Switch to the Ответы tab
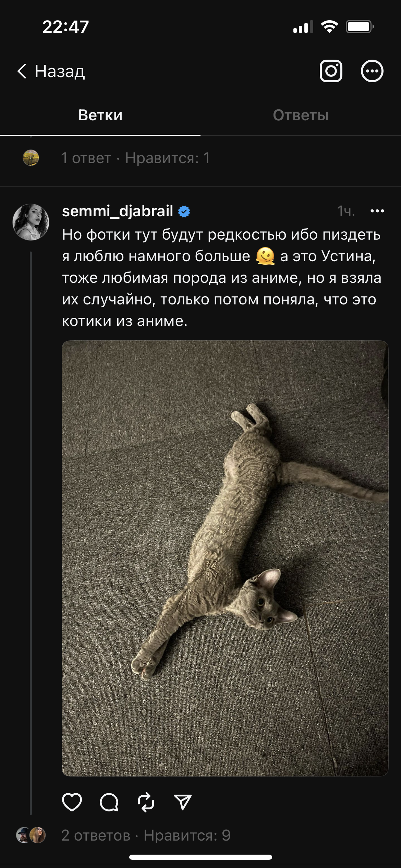 click(301, 115)
